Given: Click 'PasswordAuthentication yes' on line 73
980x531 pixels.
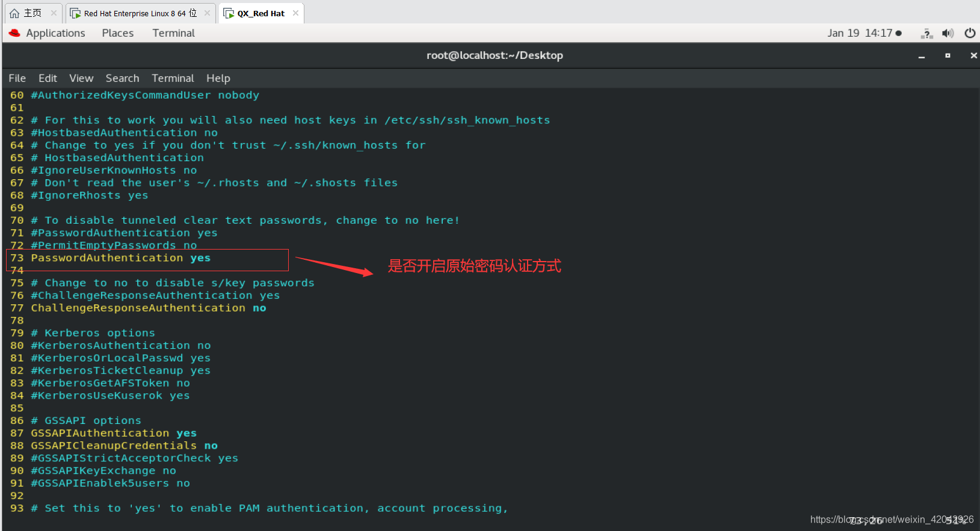Looking at the screenshot, I should pos(121,258).
